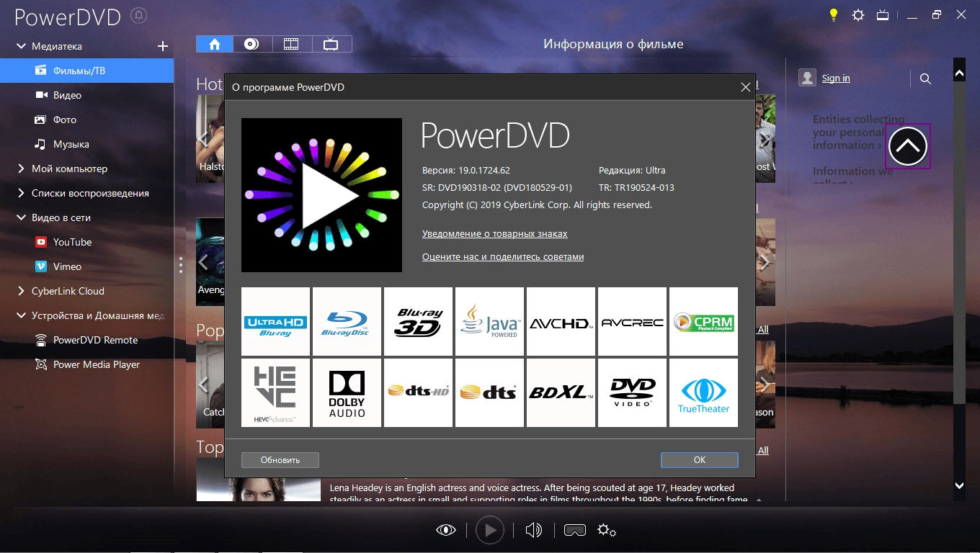
Task: Add media with the plus icon beside Медиатека
Action: (163, 46)
